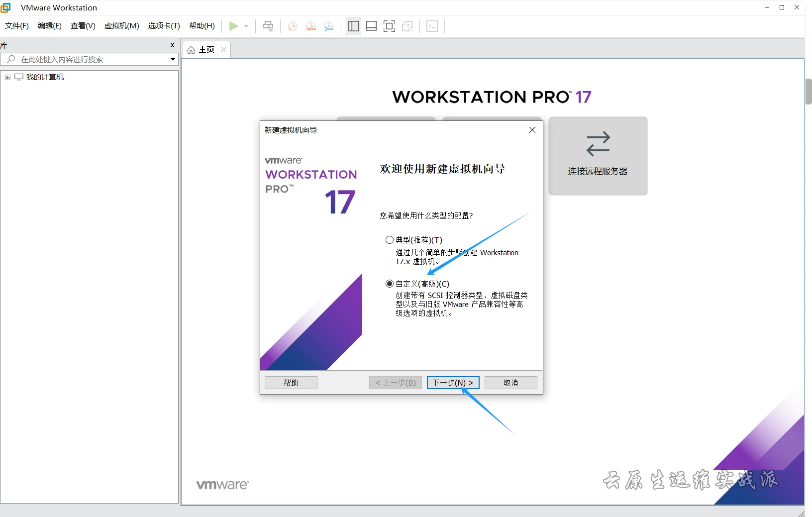Click send Ctrl+Alt+Del toolbar icon

[x=268, y=26]
